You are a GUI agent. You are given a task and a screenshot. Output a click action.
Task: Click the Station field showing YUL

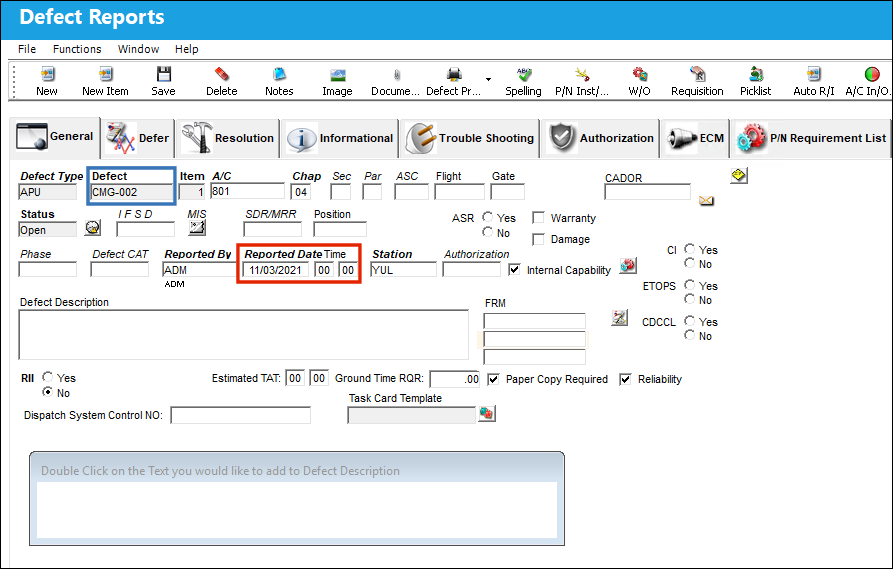(x=403, y=270)
